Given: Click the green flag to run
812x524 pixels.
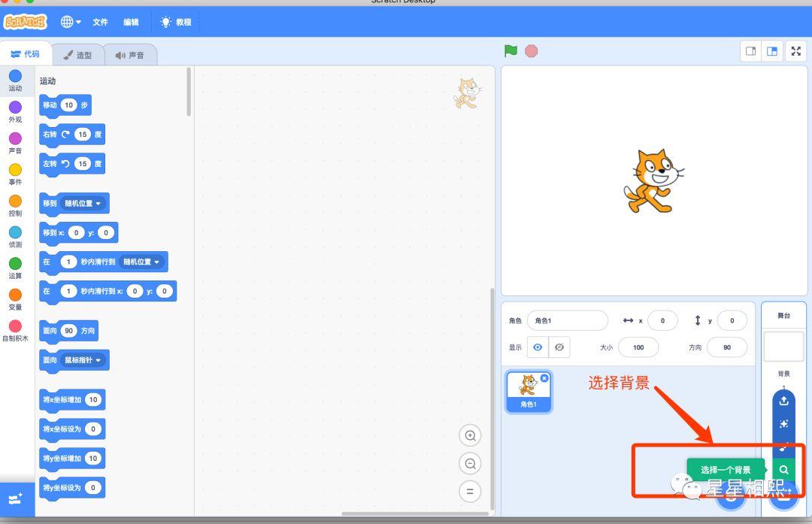Looking at the screenshot, I should pos(511,50).
